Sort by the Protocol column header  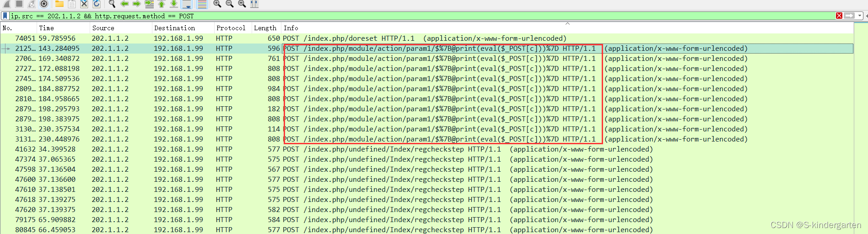click(x=232, y=28)
